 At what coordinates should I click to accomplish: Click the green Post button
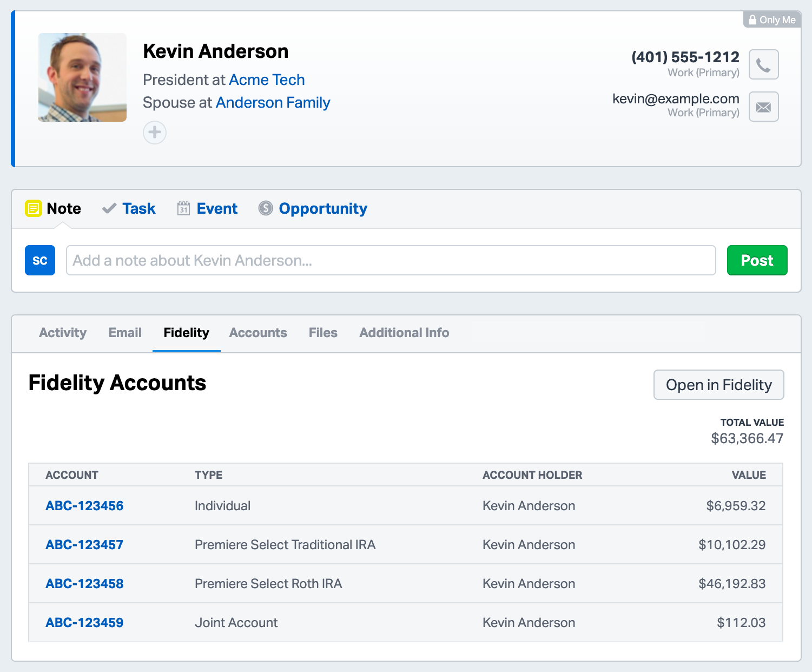tap(757, 260)
